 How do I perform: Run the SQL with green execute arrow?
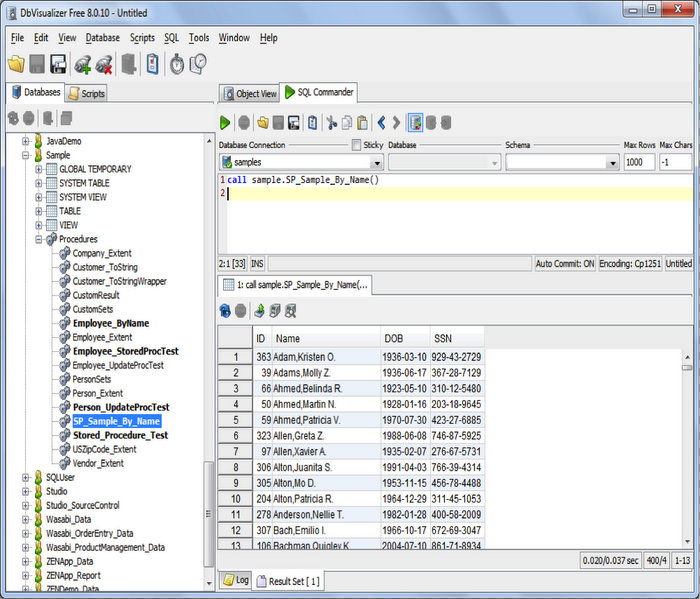tap(225, 123)
